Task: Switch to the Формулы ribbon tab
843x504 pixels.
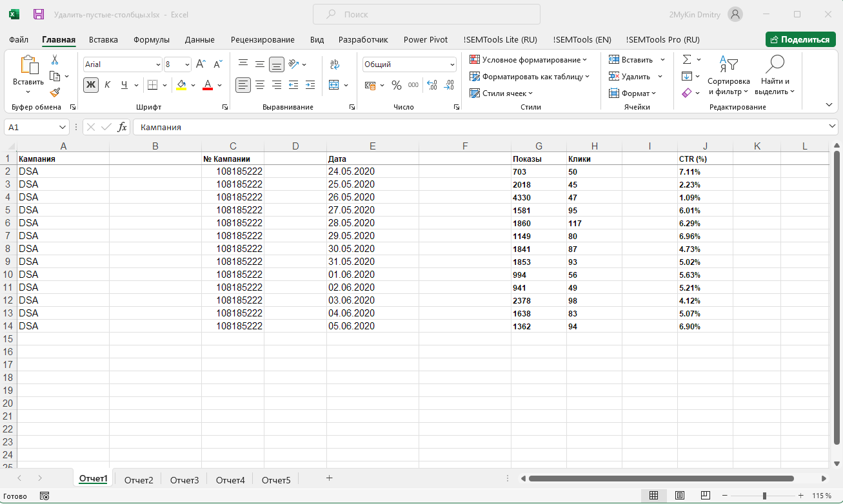Action: coord(152,40)
